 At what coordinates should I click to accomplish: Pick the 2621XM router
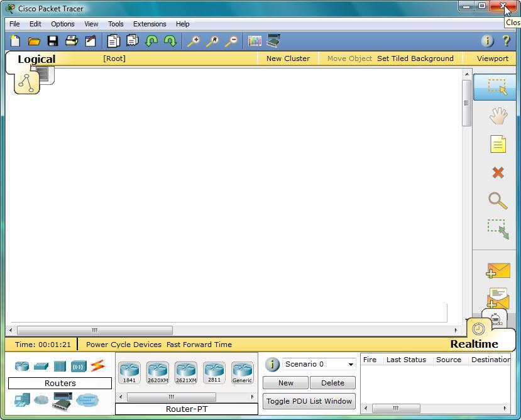tap(186, 373)
